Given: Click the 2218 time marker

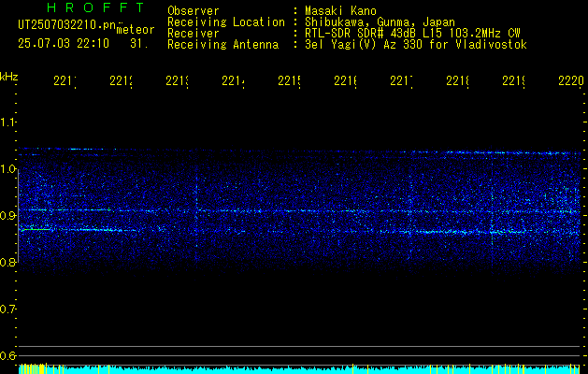Looking at the screenshot, I should click(458, 81).
